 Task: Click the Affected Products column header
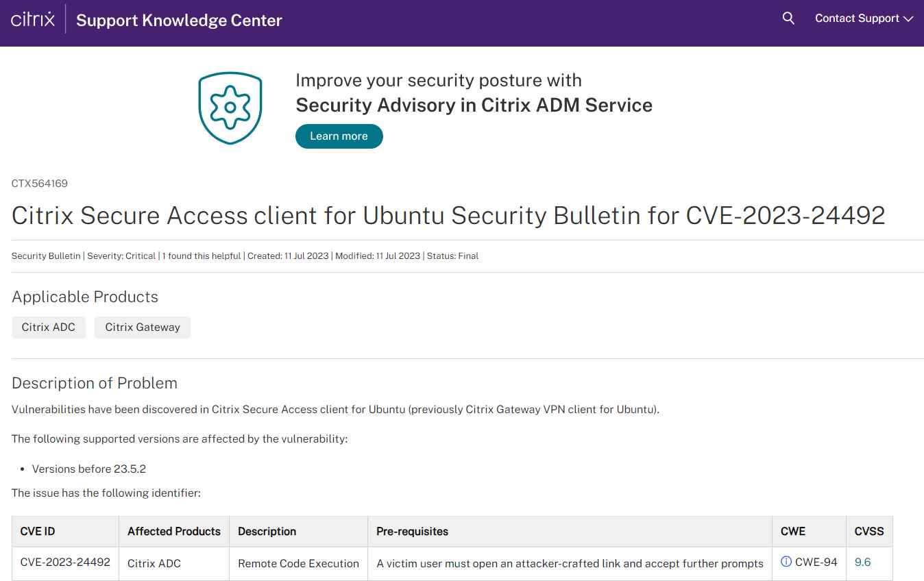click(x=174, y=531)
